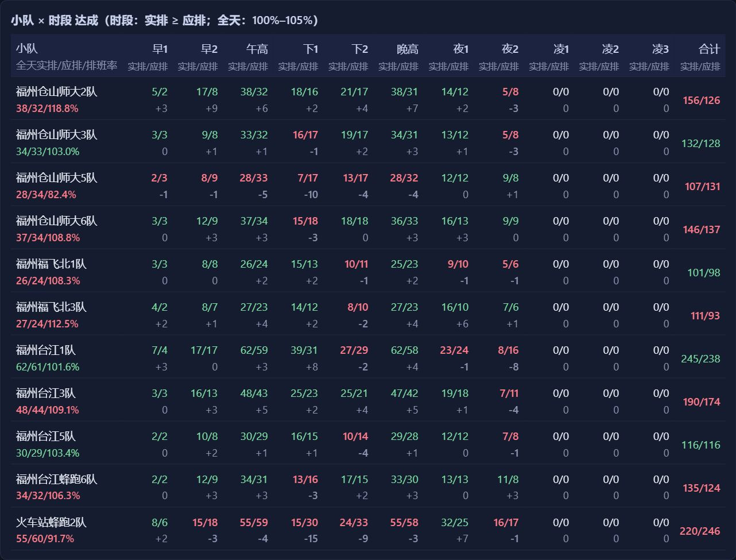736x560 pixels.
Task: Click the 26/24/108.3% rate value
Action: [48, 280]
